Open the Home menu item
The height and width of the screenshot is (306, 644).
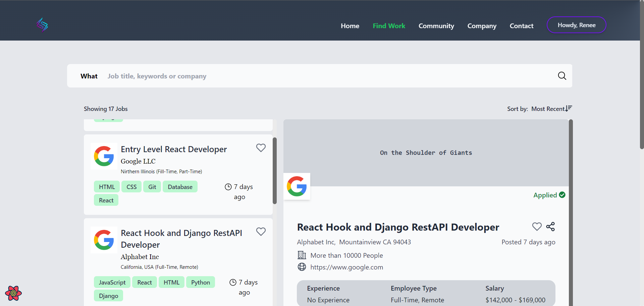(x=350, y=26)
